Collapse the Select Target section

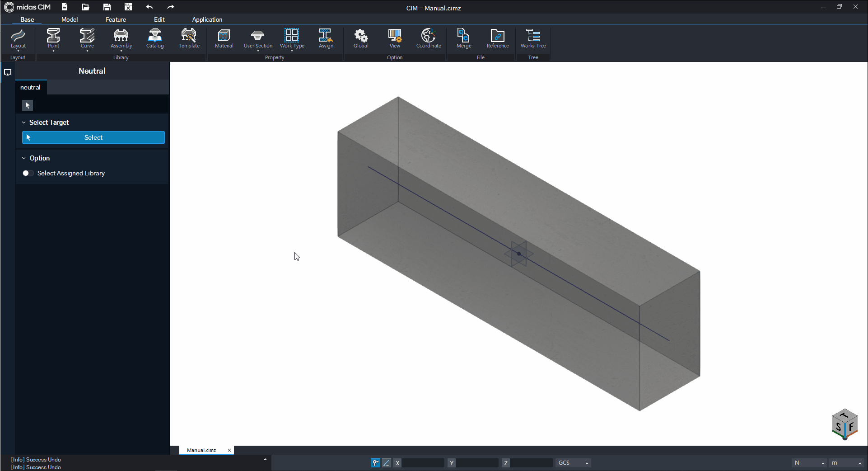click(24, 122)
